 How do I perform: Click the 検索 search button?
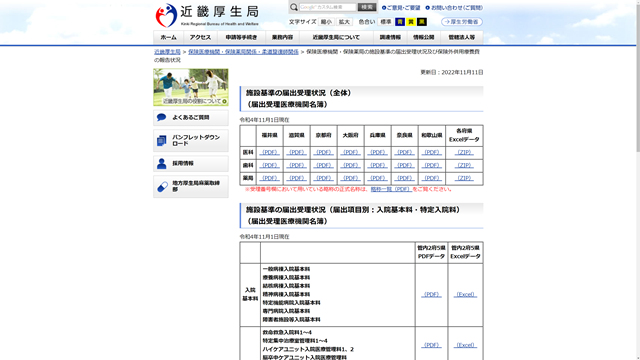(x=367, y=7)
